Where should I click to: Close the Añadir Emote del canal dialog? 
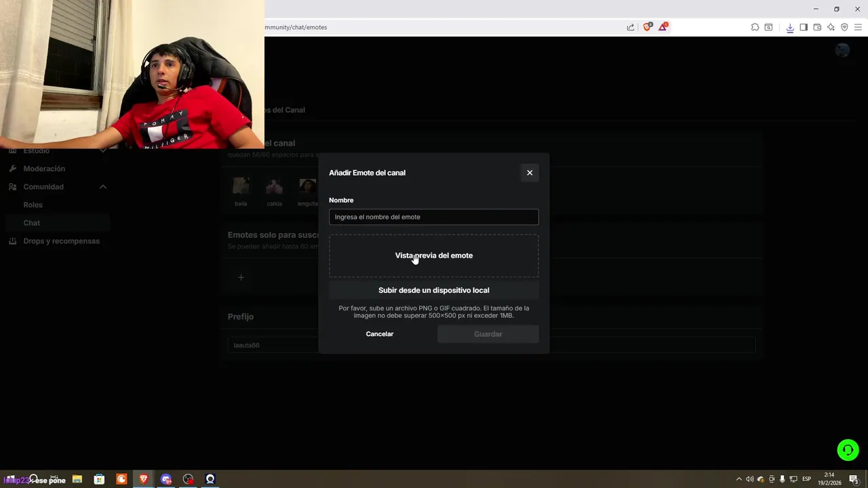[x=530, y=173]
